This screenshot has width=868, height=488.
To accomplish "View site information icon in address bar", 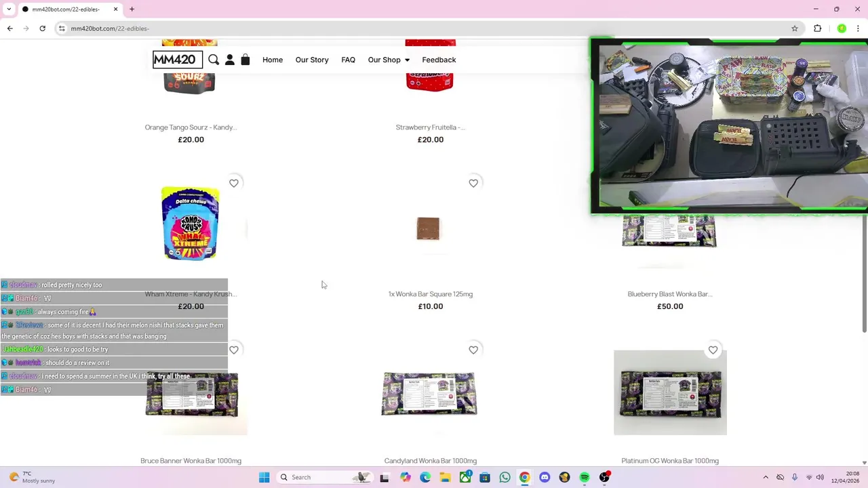I will [62, 28].
